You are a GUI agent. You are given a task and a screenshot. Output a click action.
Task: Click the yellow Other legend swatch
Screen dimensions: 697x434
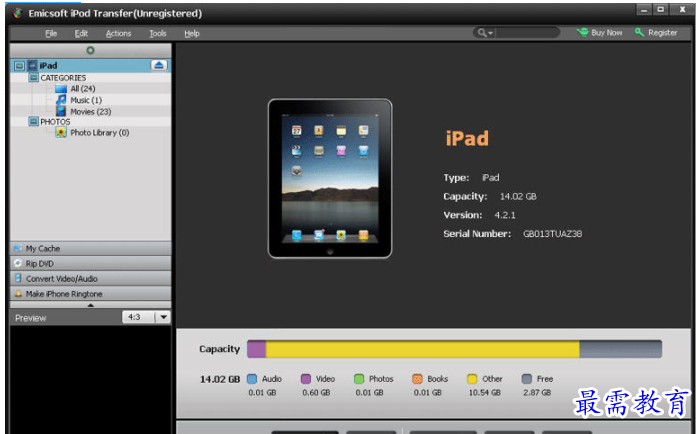(x=472, y=379)
